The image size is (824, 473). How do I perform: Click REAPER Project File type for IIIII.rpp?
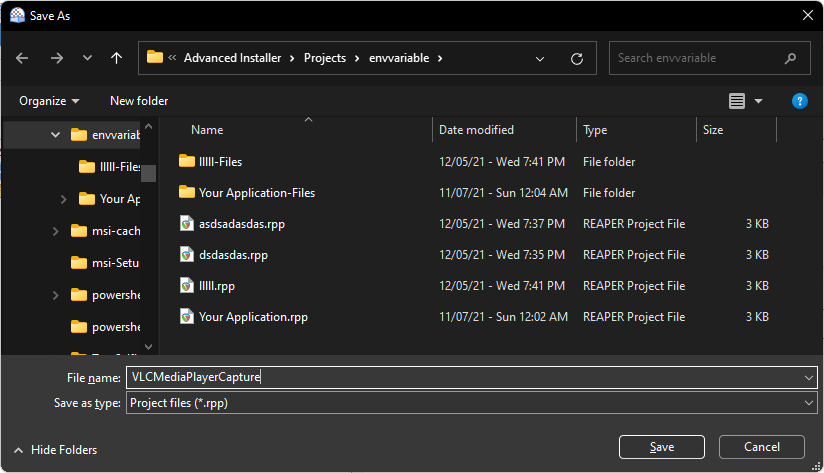[634, 286]
